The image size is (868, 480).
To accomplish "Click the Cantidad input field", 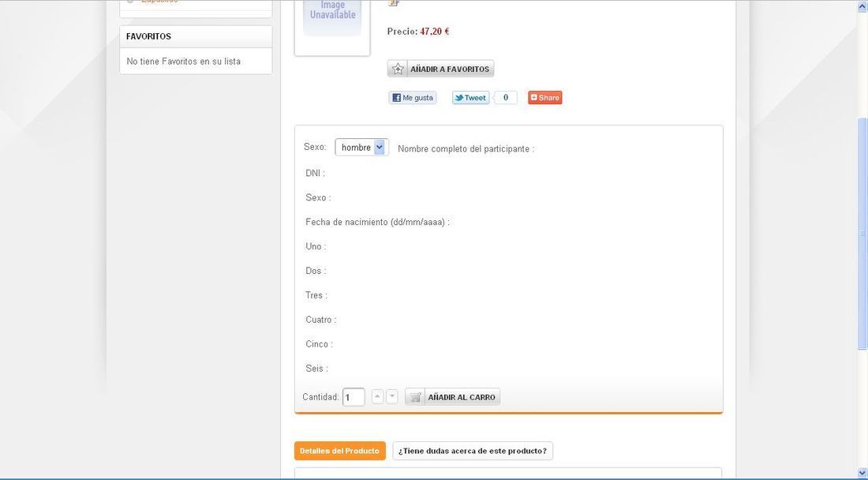I will tap(354, 397).
